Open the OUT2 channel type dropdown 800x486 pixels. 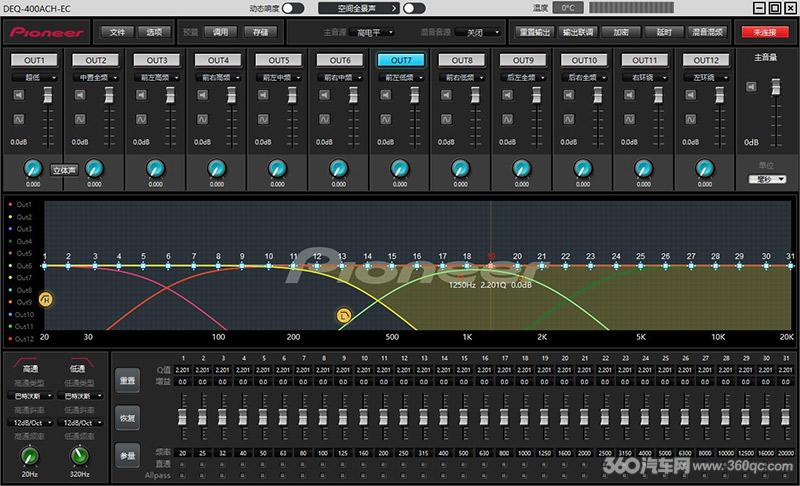coord(95,78)
